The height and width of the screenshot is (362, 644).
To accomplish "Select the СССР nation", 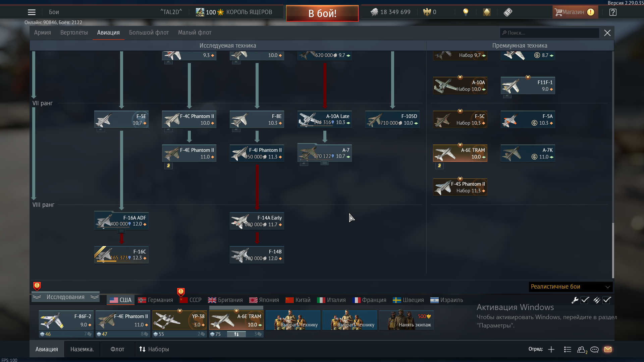I will coord(191,300).
